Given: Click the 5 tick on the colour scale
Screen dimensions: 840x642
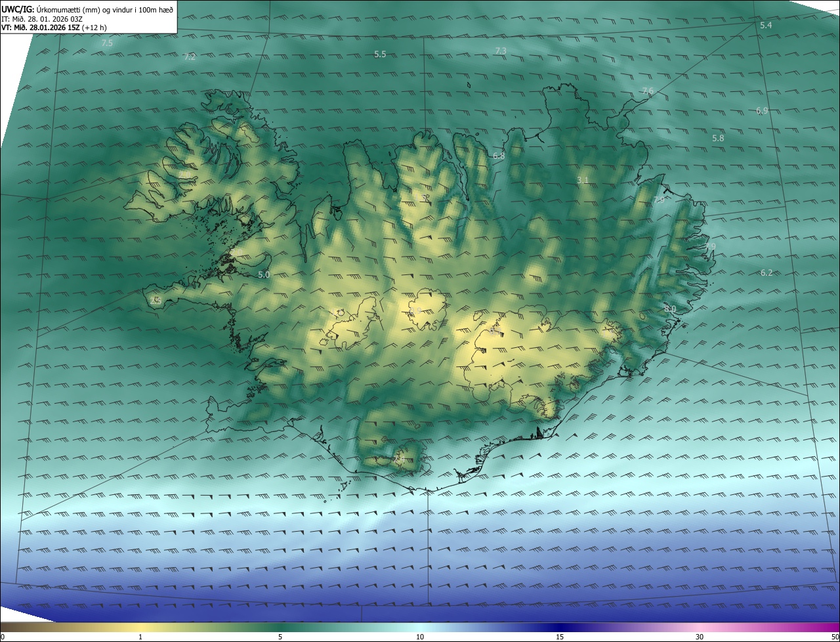Looking at the screenshot, I should (x=280, y=637).
